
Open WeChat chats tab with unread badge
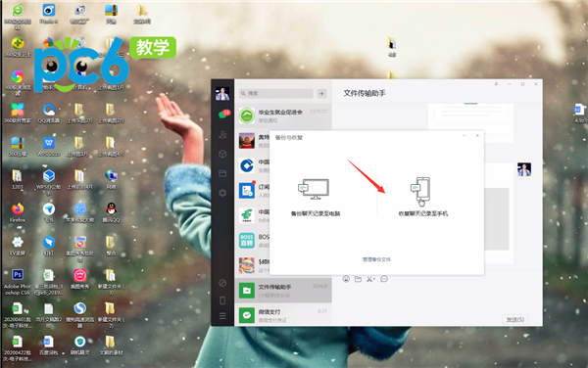point(223,114)
